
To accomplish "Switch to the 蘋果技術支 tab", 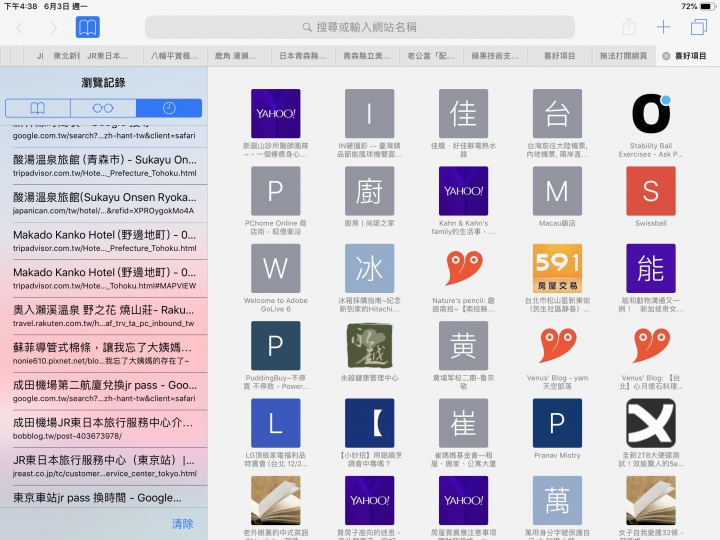I will tap(495, 56).
